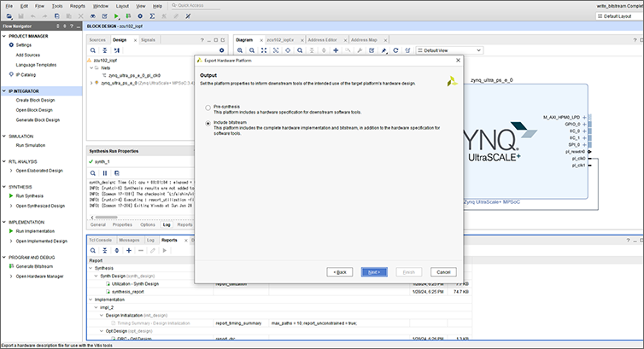Click Add IP plus icon in diagram toolbar
This screenshot has height=349, width=644.
(x=336, y=50)
